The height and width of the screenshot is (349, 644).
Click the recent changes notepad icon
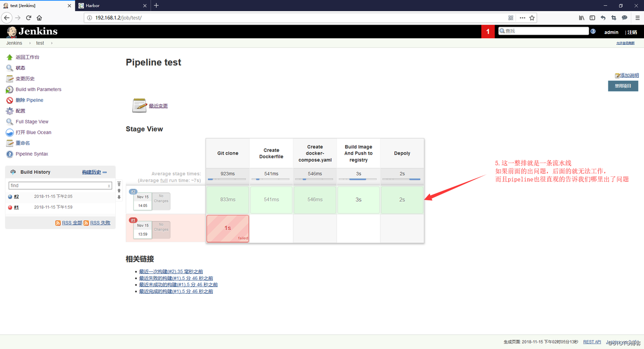[140, 105]
